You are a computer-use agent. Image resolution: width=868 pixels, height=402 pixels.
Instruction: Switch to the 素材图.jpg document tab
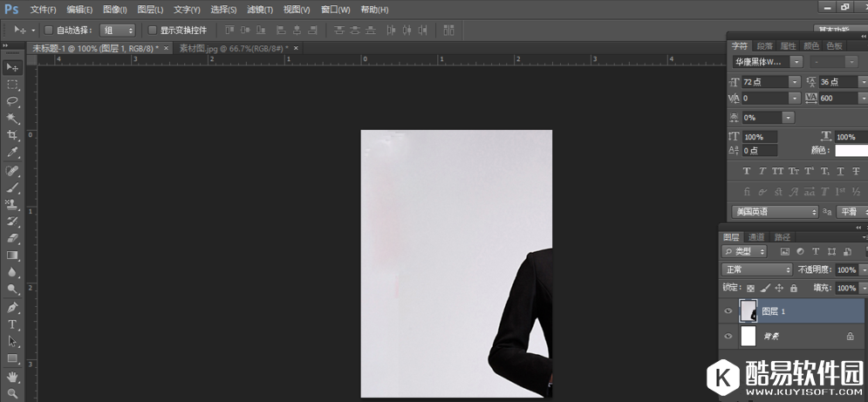(x=232, y=48)
